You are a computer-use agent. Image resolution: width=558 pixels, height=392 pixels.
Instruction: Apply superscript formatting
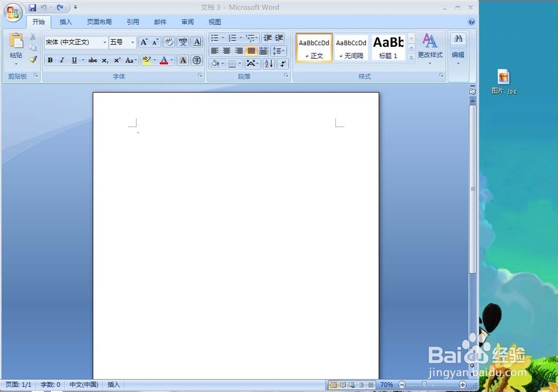coord(117,60)
